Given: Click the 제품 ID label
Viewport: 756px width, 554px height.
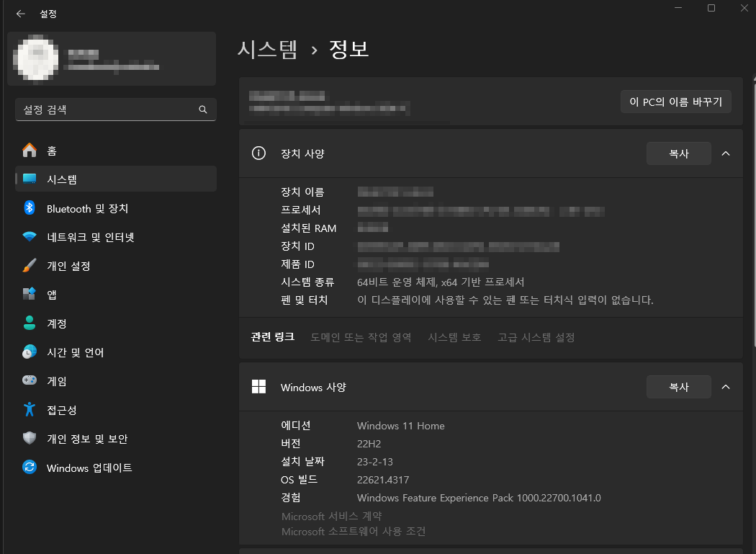Looking at the screenshot, I should click(297, 264).
